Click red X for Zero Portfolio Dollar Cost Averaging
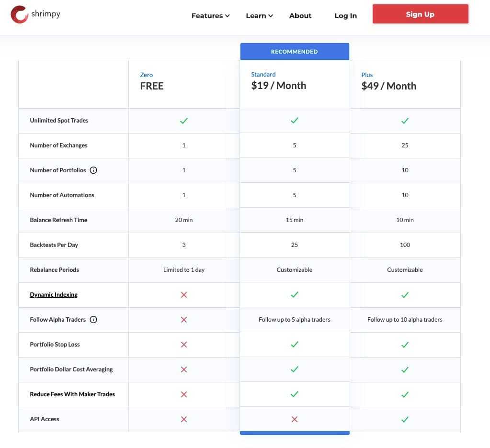490x448 pixels. click(x=183, y=370)
